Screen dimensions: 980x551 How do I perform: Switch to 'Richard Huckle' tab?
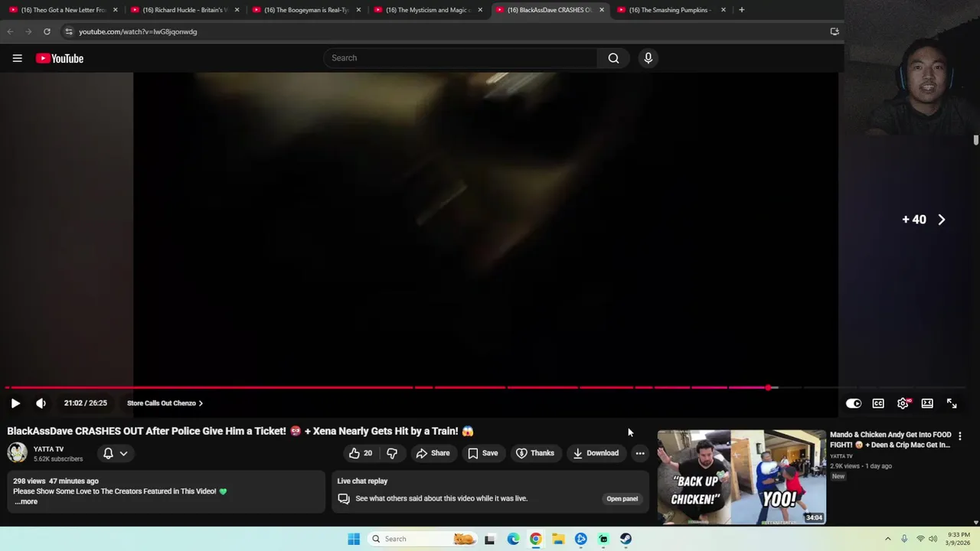click(x=185, y=10)
